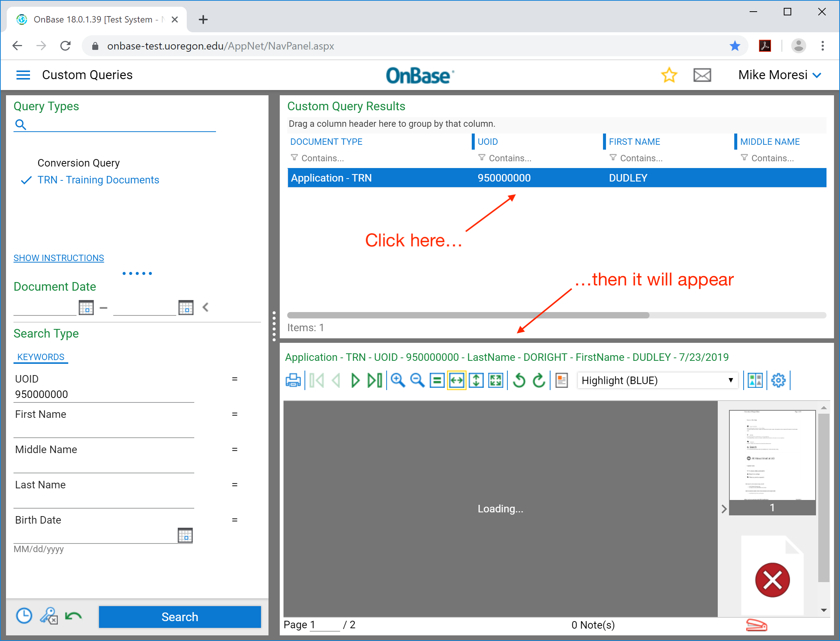
Task: Zoom in on the document
Action: pos(398,380)
